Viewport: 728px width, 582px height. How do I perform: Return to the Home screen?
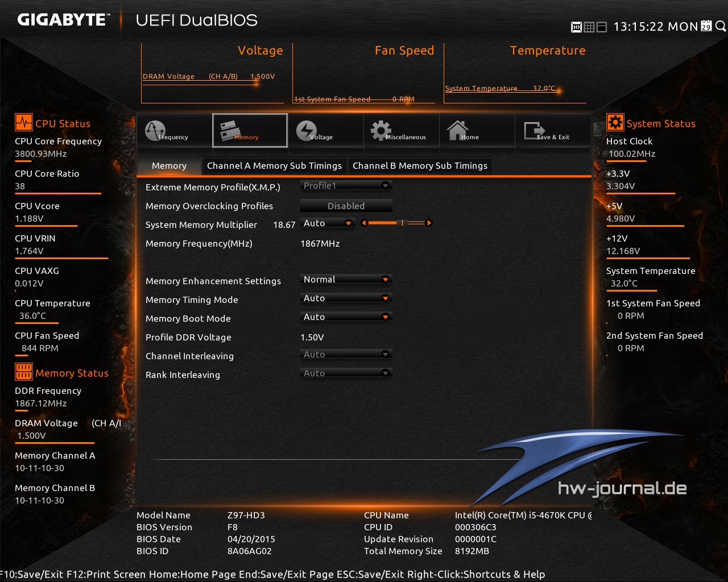pos(477,130)
